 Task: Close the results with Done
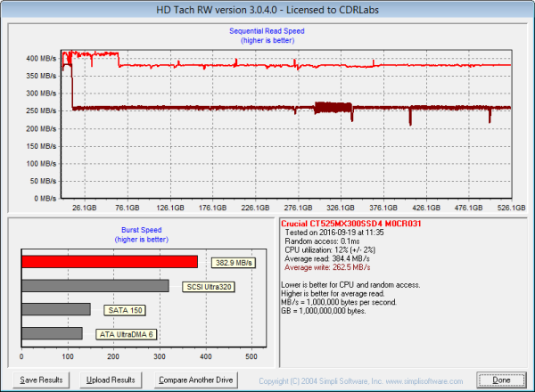(x=501, y=380)
